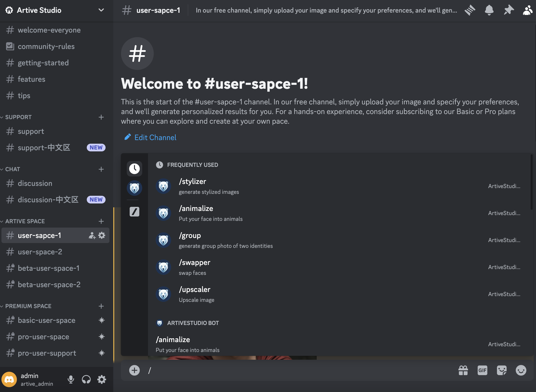
Task: Create channel in ARTIVE SPACE plus icon
Action: pyautogui.click(x=101, y=221)
